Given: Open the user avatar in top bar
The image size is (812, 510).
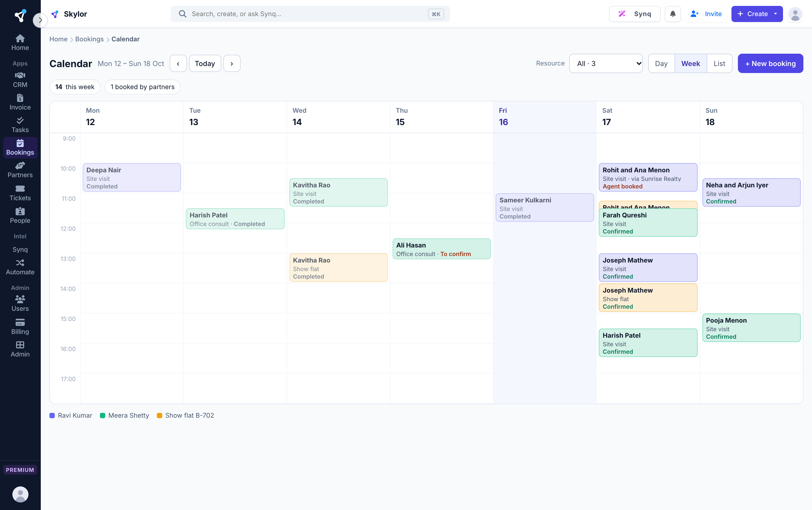Looking at the screenshot, I should pos(795,14).
